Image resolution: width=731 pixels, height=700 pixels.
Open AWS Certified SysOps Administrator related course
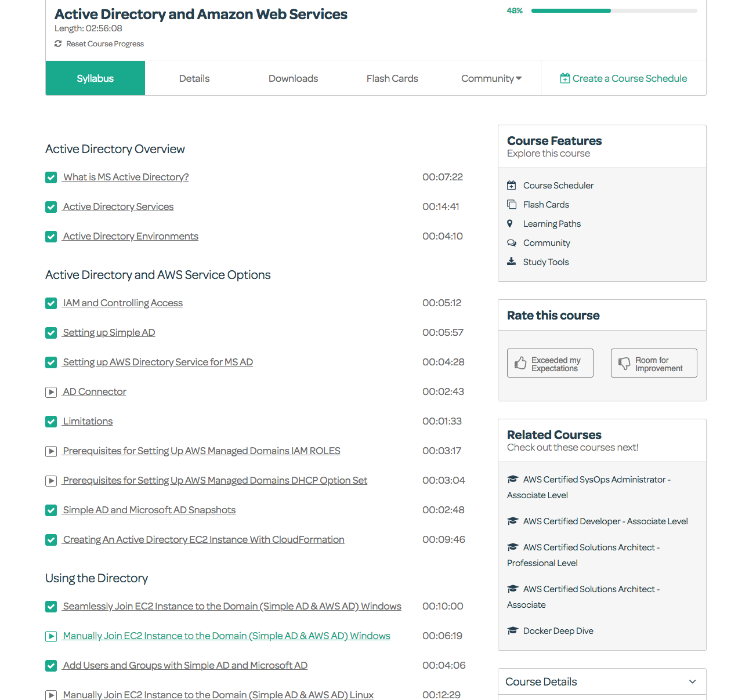coord(589,487)
